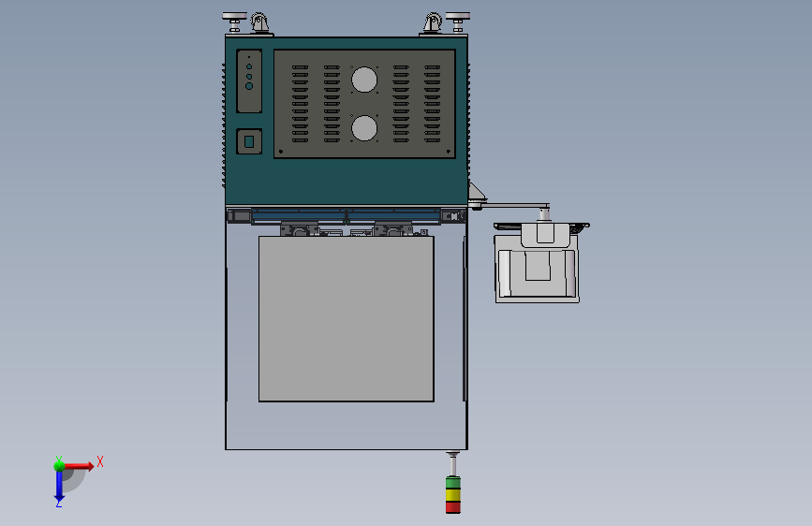812x526 pixels.
Task: Select the yellow segment of the signal tower light
Action: (453, 495)
